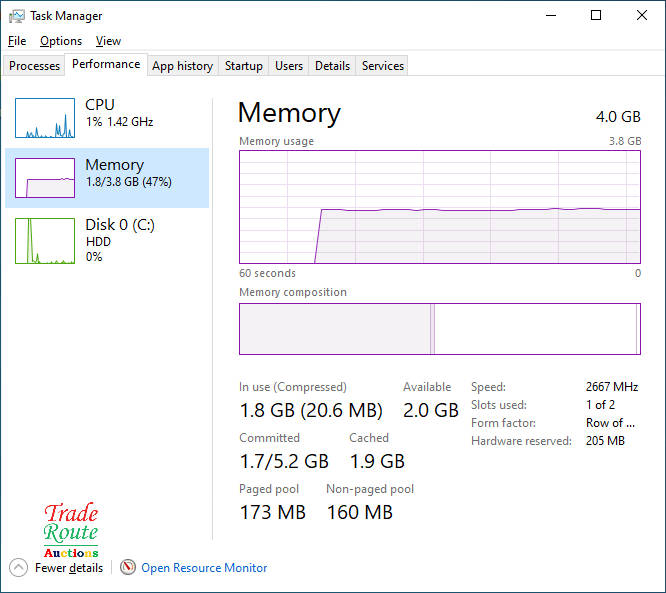The width and height of the screenshot is (666, 593).
Task: Open the View menu
Action: (x=108, y=41)
